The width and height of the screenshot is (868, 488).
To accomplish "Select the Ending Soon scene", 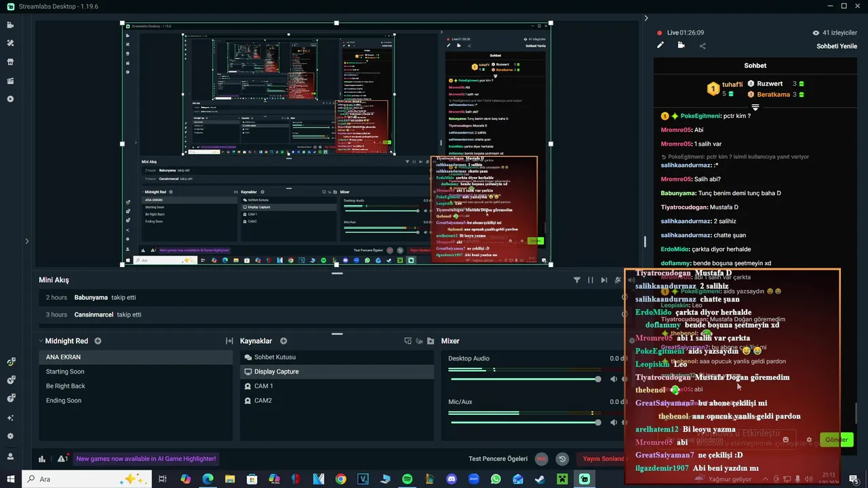I will (136, 401).
